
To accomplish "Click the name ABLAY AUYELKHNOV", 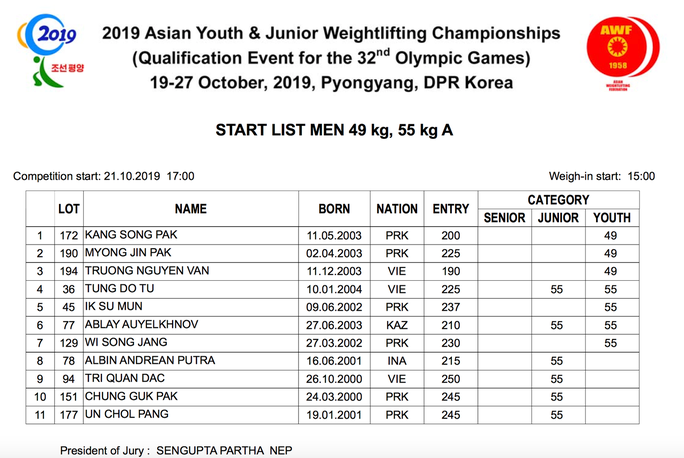I will coord(142,325).
